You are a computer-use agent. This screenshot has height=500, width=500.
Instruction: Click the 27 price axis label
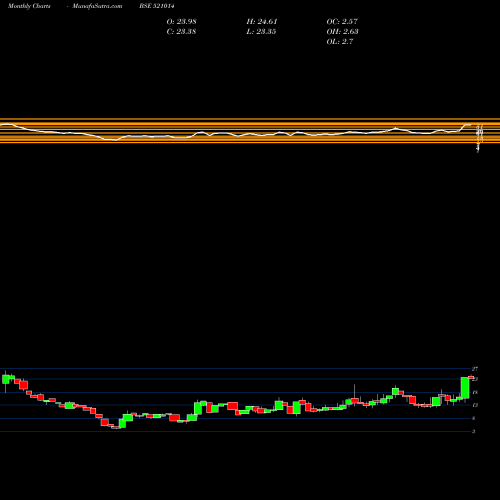(x=475, y=369)
